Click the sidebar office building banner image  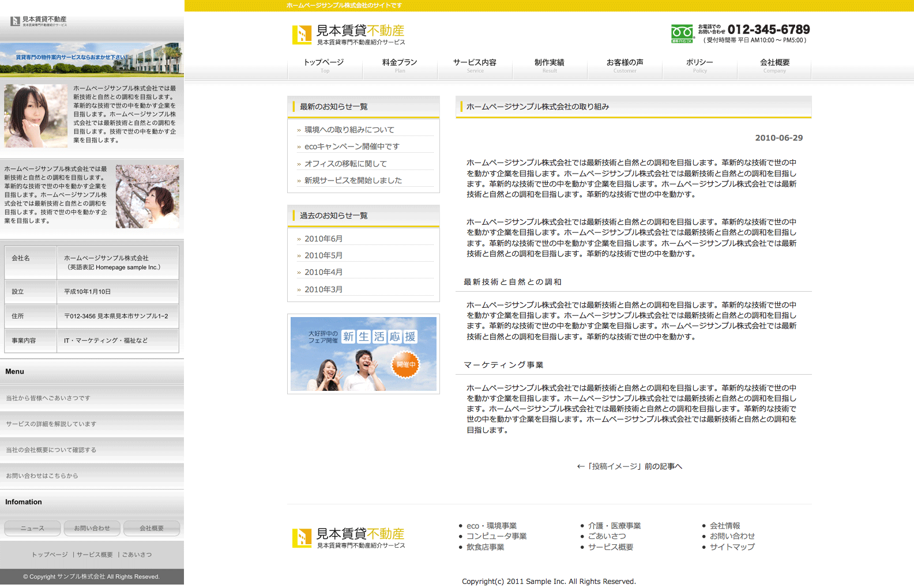[92, 59]
